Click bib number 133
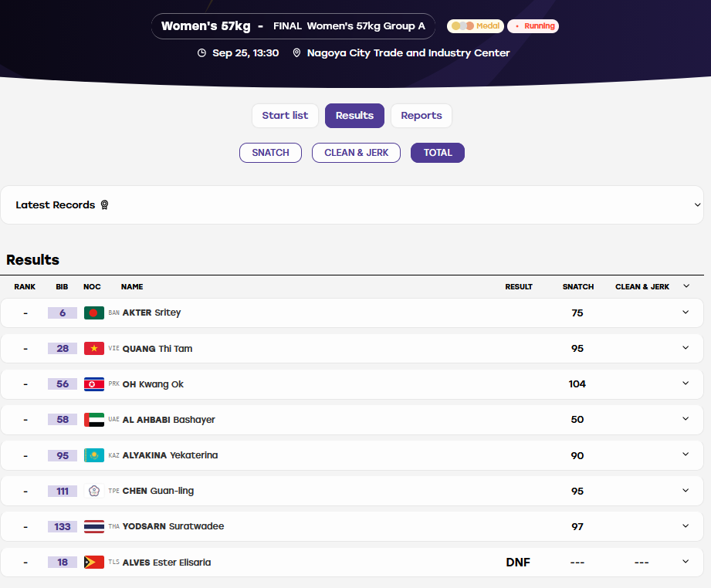Image resolution: width=711 pixels, height=588 pixels. coord(63,527)
